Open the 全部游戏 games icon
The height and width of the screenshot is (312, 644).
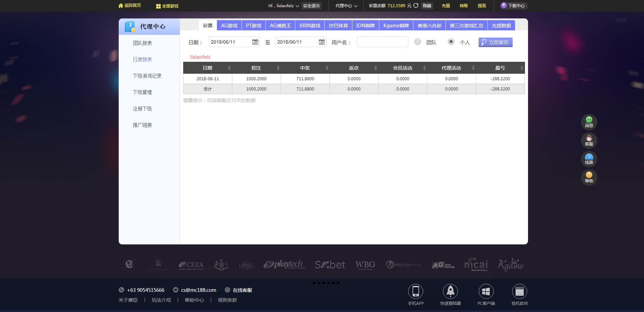pyautogui.click(x=158, y=6)
